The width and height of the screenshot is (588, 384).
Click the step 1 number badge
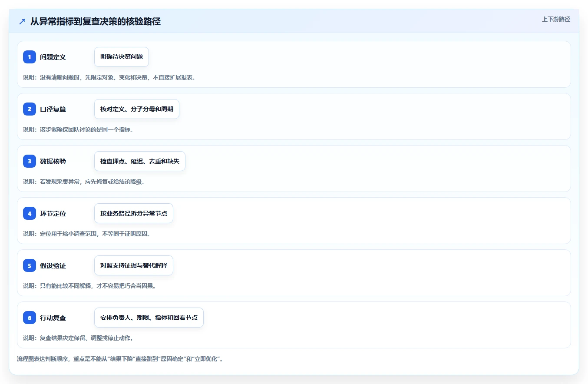30,57
